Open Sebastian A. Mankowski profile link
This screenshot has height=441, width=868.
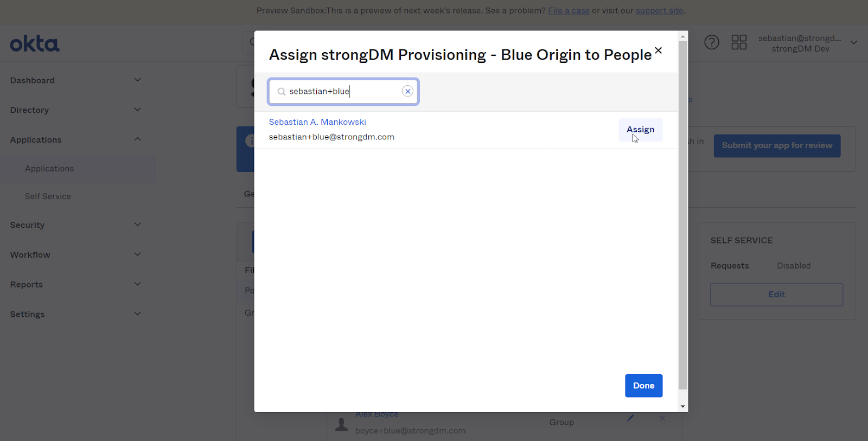pyautogui.click(x=317, y=122)
